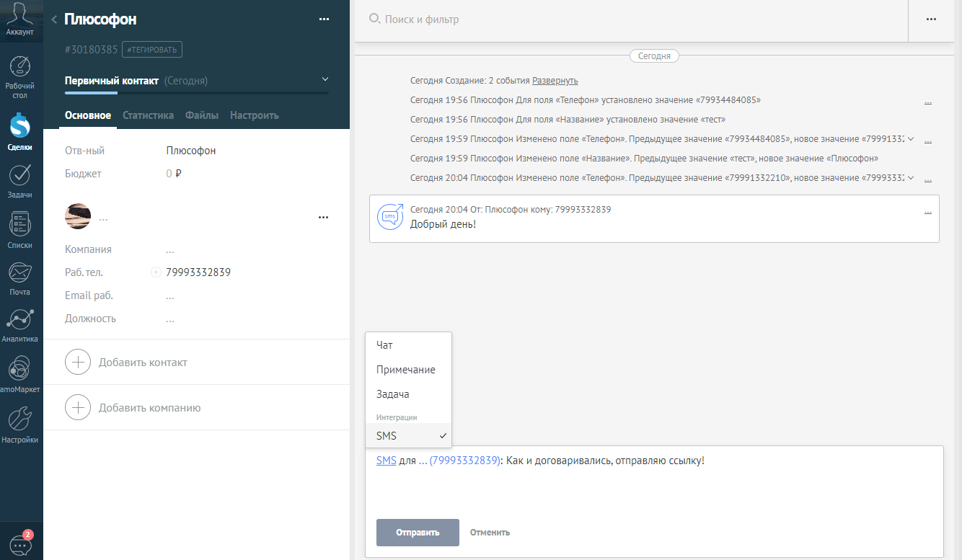Click Отменить button

pos(490,533)
